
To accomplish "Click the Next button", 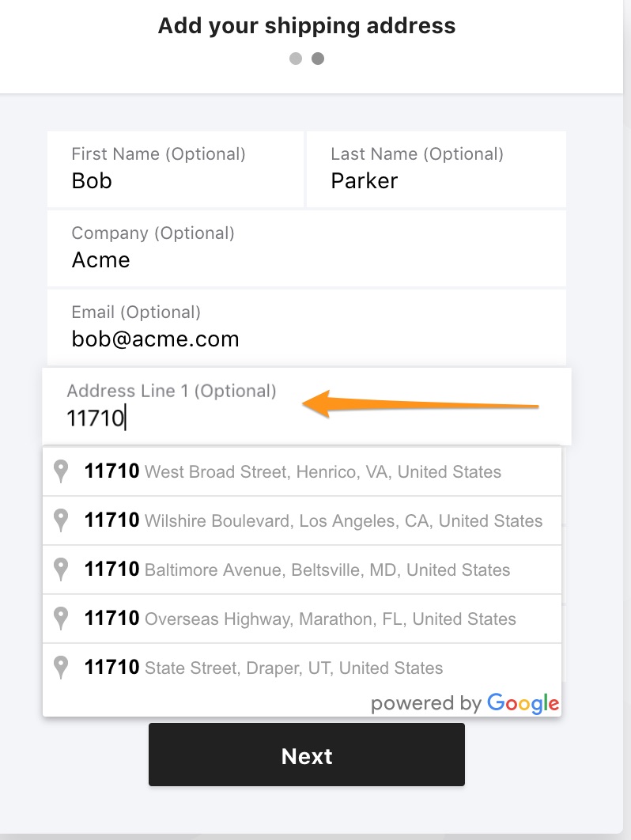I will (307, 755).
